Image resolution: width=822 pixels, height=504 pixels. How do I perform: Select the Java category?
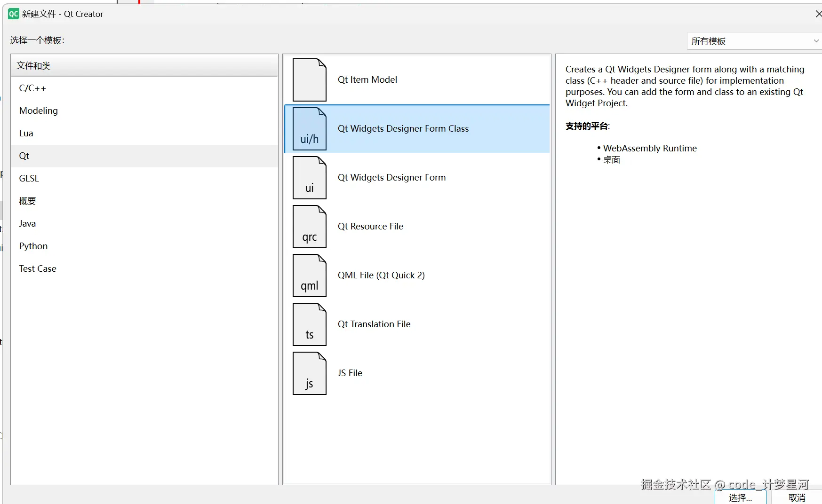click(144, 223)
